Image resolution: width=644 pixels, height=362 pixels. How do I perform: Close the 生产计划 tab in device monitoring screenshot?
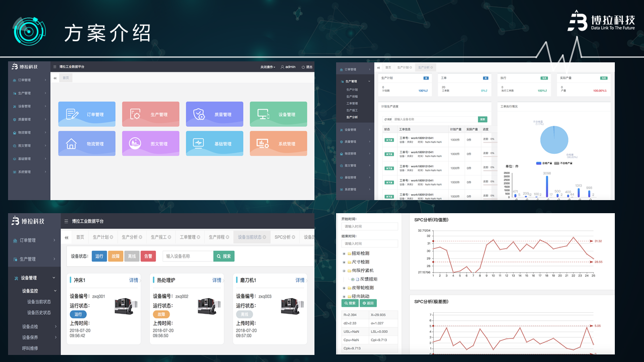pyautogui.click(x=112, y=237)
